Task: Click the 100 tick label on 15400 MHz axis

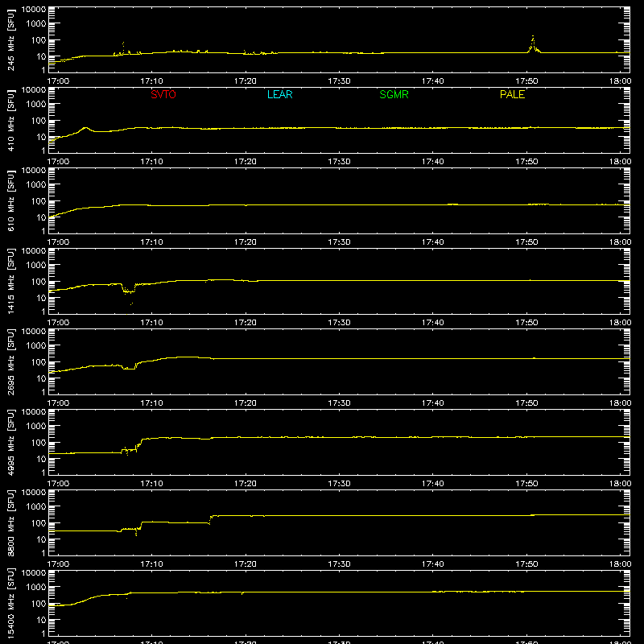Action: point(39,604)
